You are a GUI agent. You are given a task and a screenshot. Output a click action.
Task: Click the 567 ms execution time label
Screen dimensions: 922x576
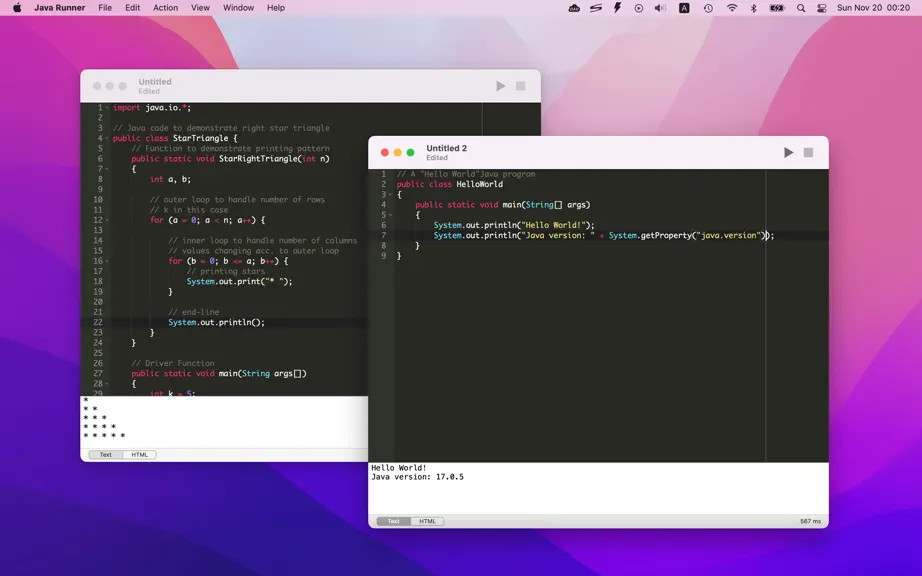[x=810, y=521]
